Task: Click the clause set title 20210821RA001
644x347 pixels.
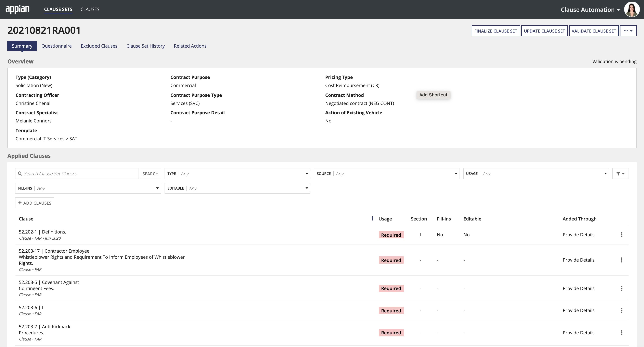Action: pyautogui.click(x=44, y=30)
